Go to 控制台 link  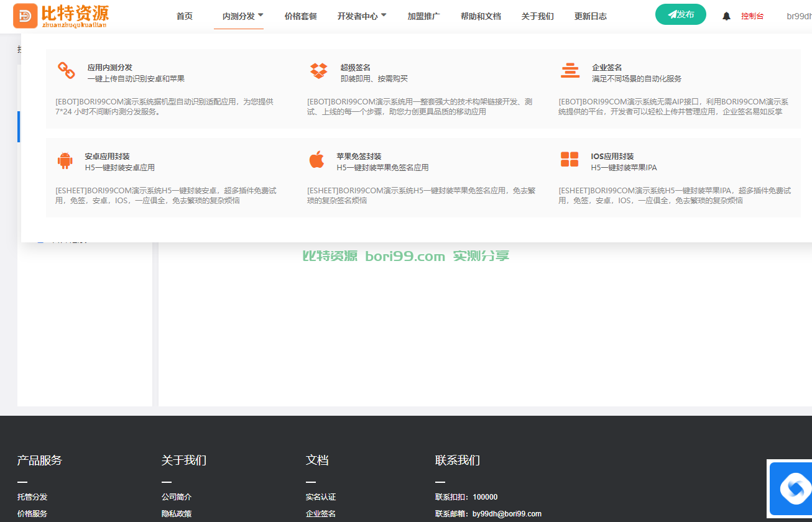[752, 16]
